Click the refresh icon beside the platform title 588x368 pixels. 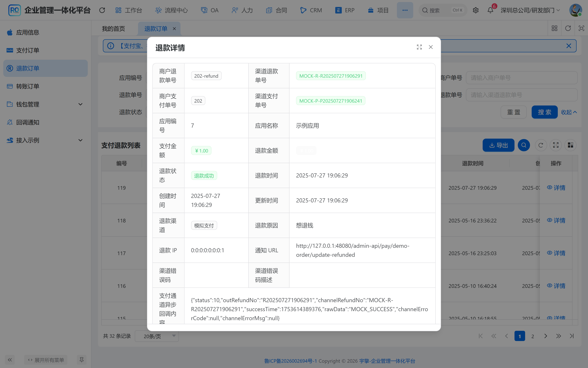tap(102, 10)
